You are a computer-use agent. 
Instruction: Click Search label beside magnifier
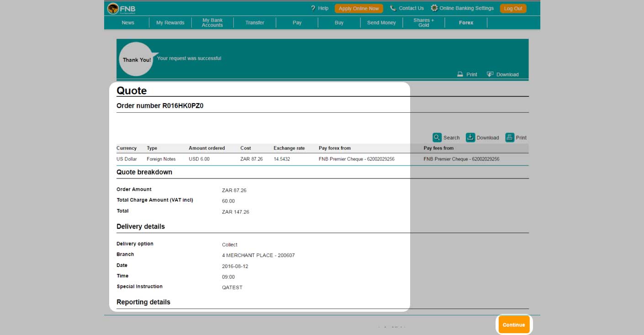(x=452, y=138)
